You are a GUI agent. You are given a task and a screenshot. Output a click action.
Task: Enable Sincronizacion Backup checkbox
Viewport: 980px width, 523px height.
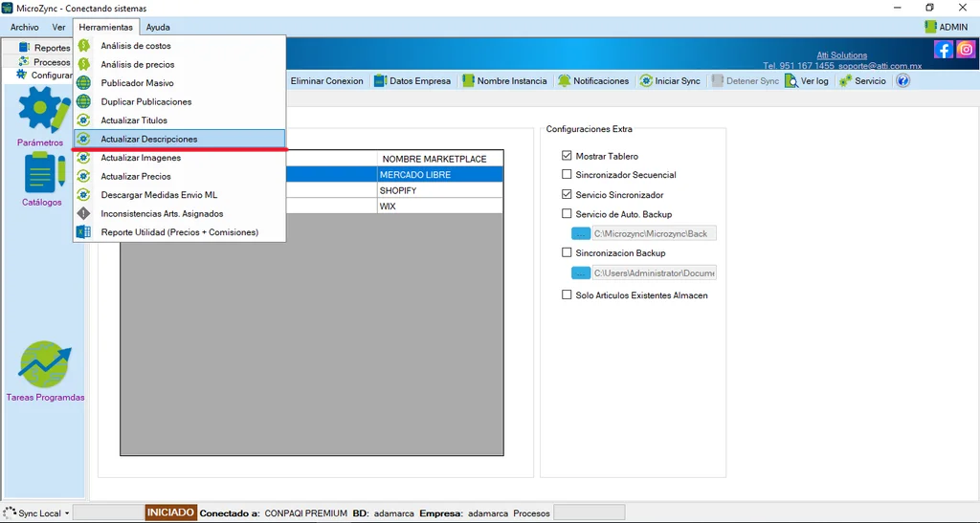(x=567, y=252)
